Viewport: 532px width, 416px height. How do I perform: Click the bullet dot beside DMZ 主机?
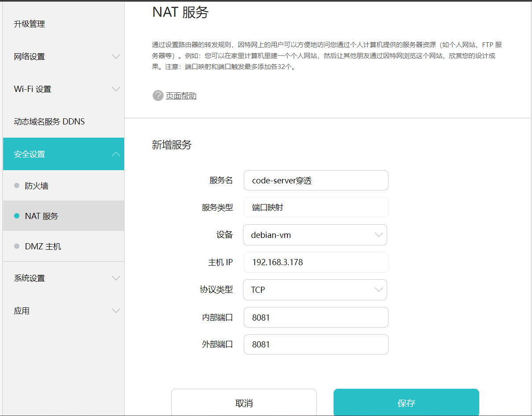click(17, 246)
